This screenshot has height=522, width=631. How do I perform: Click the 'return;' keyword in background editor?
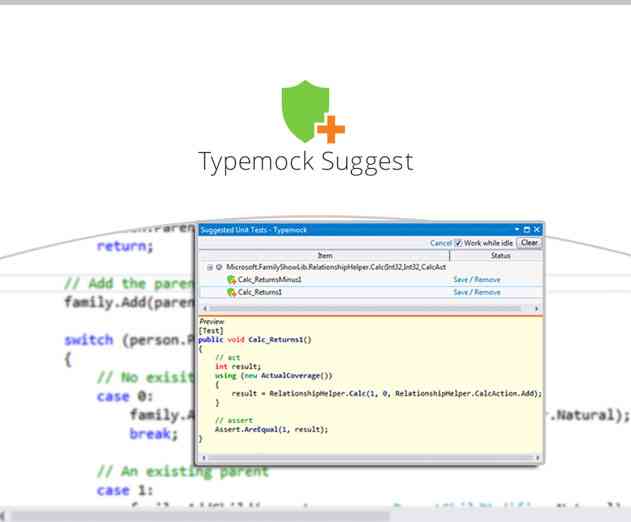coord(125,246)
